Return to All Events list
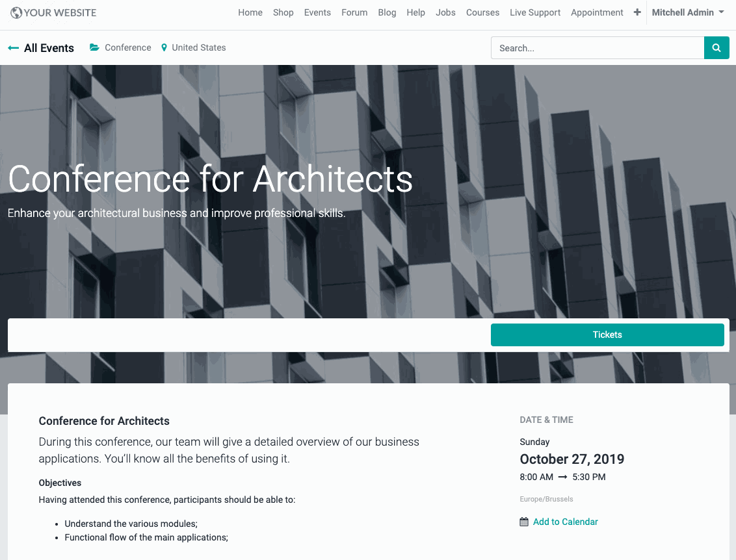Viewport: 736px width, 560px height. pos(49,48)
